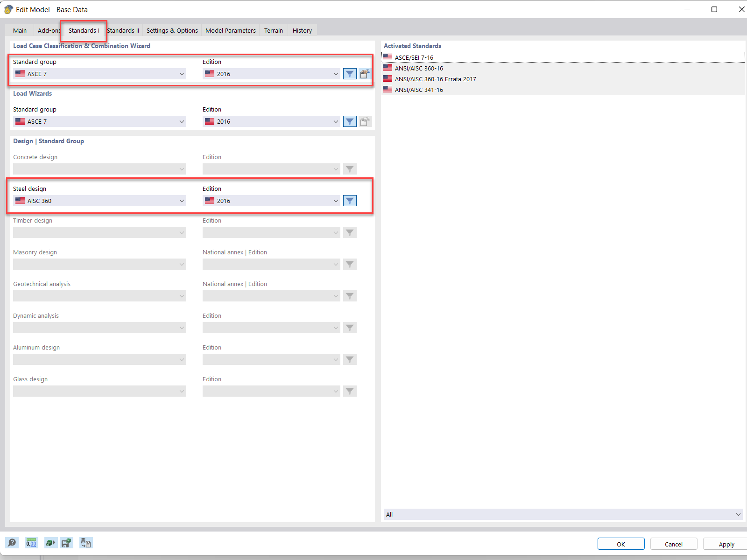Click the Timber design filter icon
The width and height of the screenshot is (747, 560).
350,232
